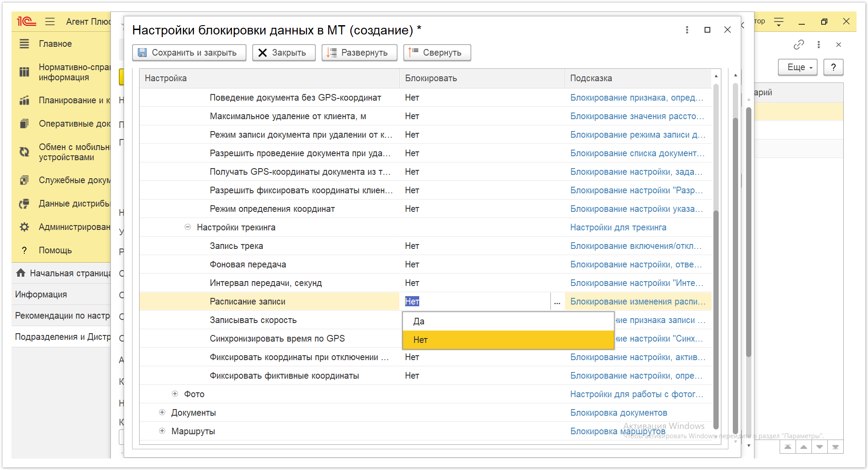
Task: Expand the Документы group
Action: [162, 412]
